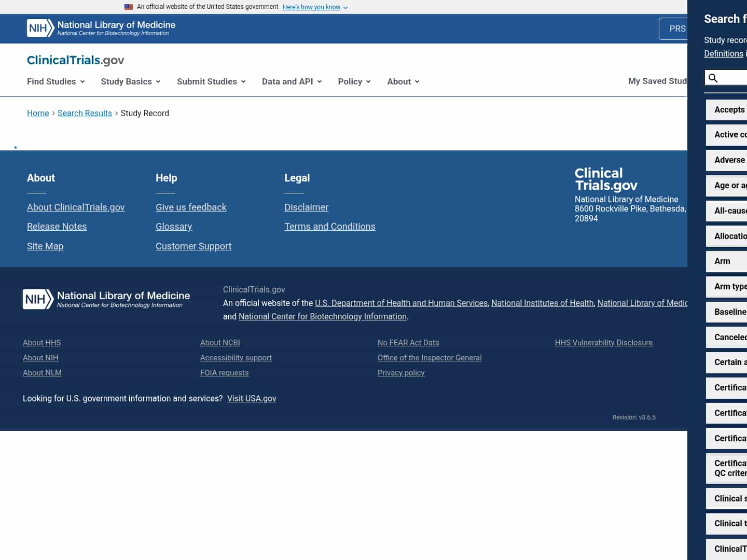Expand the 'All-cause' glossary entry

(x=727, y=211)
